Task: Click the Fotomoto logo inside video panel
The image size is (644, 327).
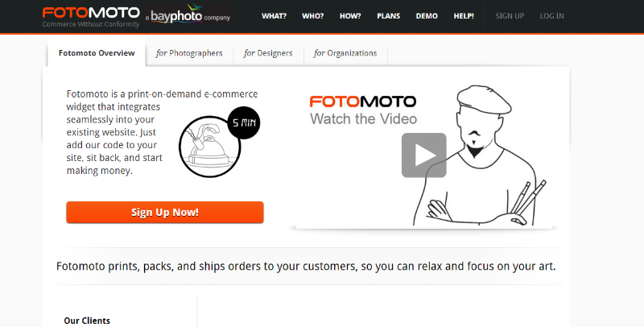Action: click(x=363, y=101)
